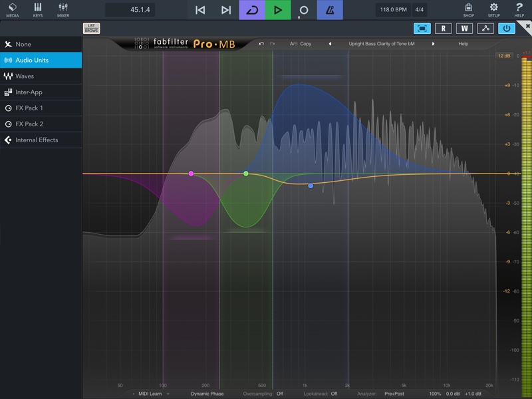
Task: Adjust the 0.0 dB input level
Action: [453, 394]
